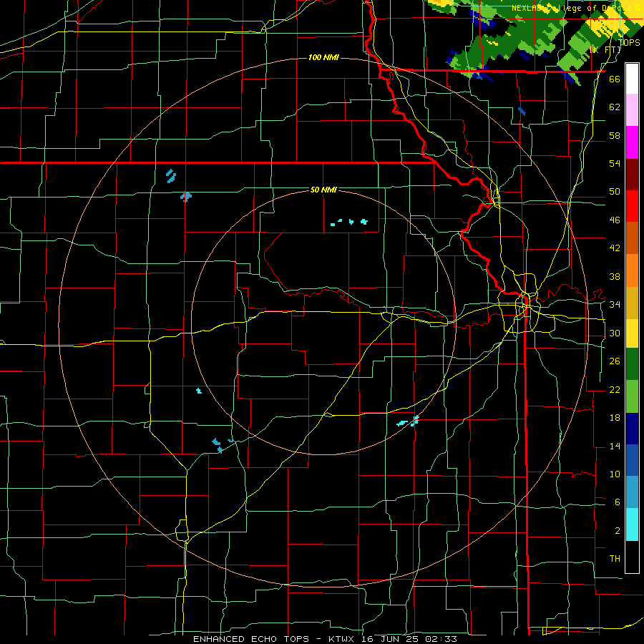
Task: Click legend value "34"
Action: point(615,305)
